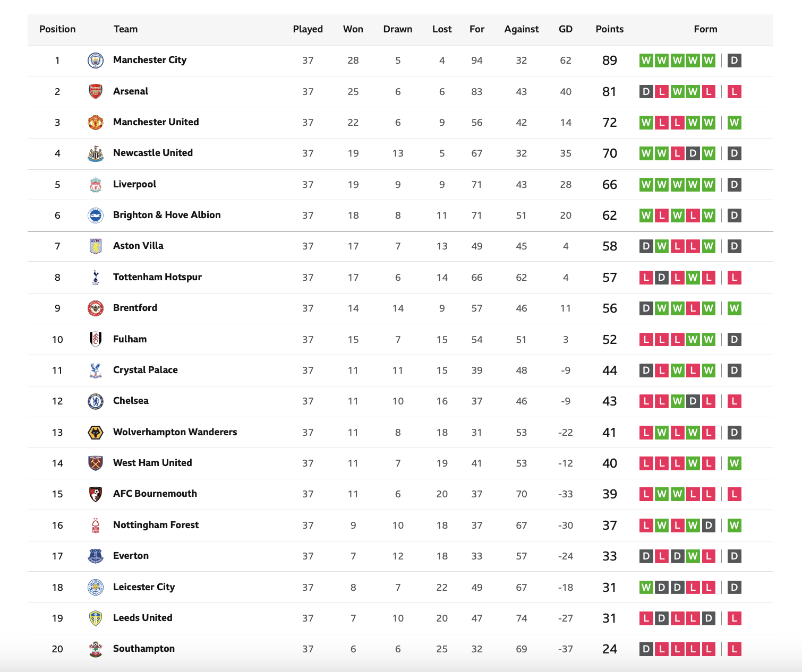Click the Liverpool club crest
The image size is (802, 672).
point(96,185)
